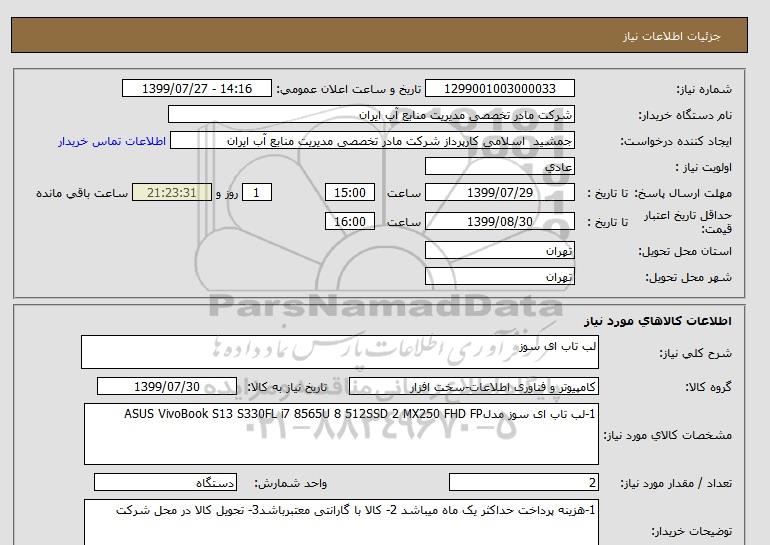Click the response deadline date 1399/07/29
Viewport: 770px width, 545px height.
pos(499,192)
